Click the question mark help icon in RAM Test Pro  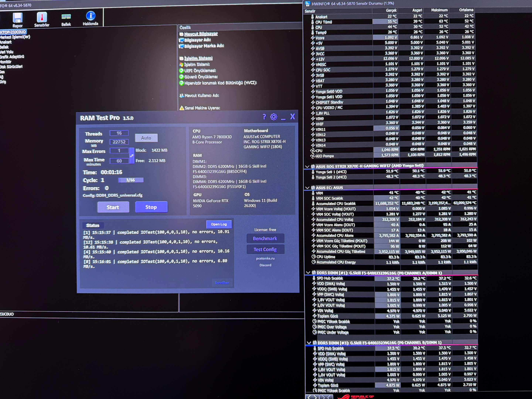click(264, 117)
